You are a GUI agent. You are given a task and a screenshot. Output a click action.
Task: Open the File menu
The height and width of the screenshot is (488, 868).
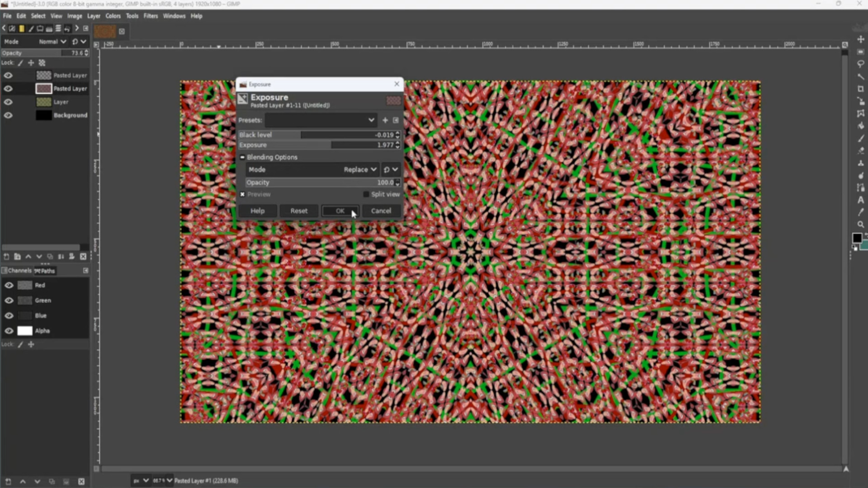click(x=7, y=16)
